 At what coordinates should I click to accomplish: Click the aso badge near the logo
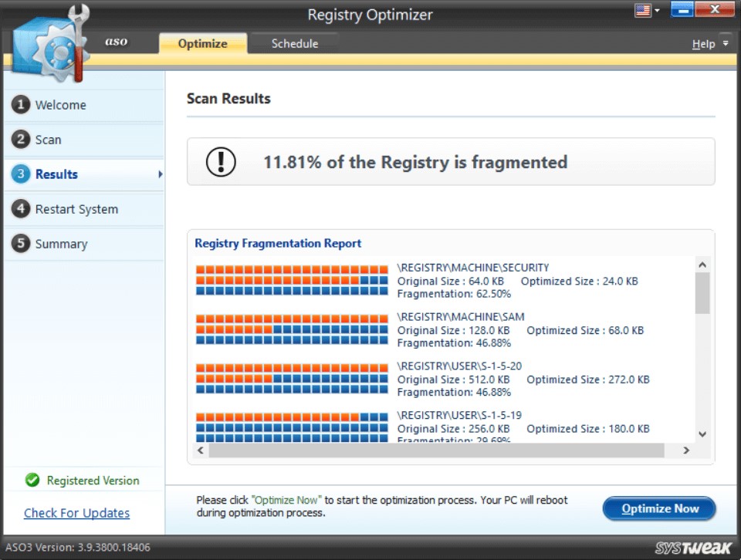click(x=115, y=42)
